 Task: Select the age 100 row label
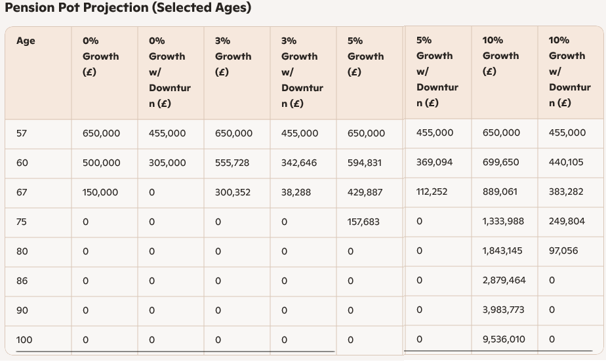point(24,340)
